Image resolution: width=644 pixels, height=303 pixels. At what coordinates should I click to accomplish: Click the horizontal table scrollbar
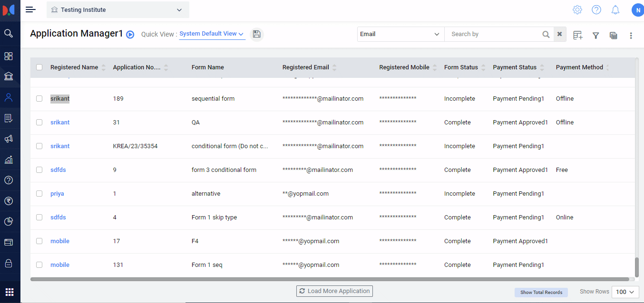coord(330,279)
